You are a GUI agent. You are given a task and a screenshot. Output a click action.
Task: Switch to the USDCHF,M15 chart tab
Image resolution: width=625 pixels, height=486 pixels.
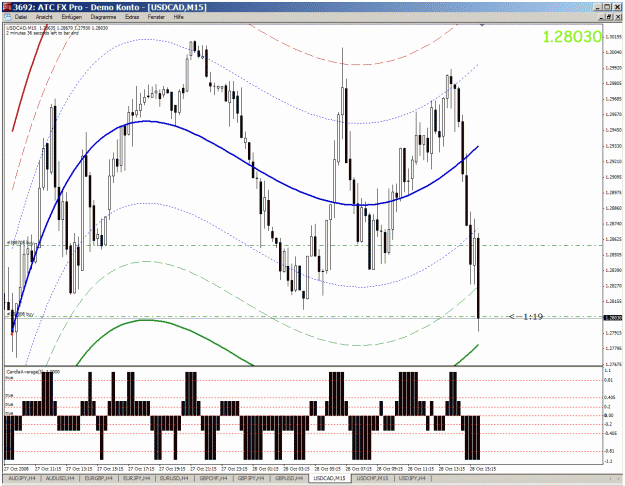tap(372, 478)
